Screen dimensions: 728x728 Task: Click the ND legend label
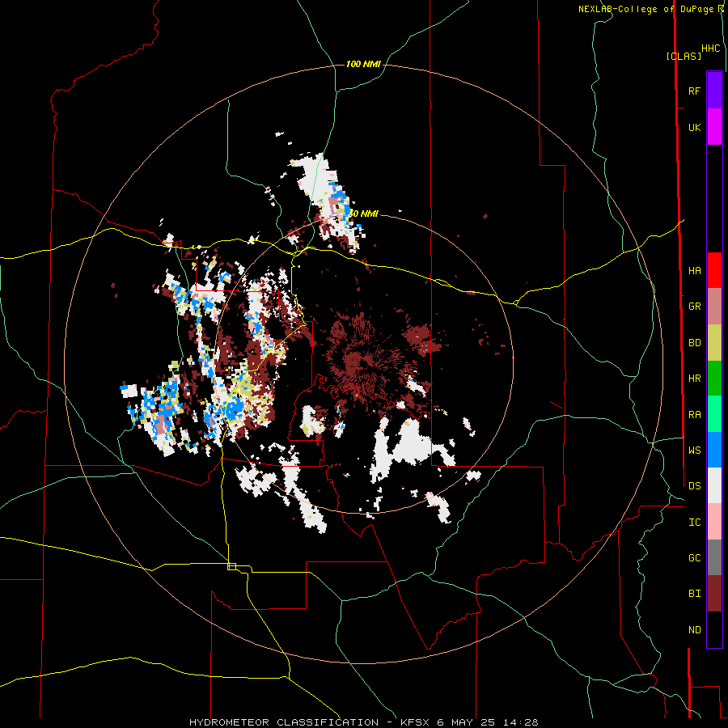point(694,630)
